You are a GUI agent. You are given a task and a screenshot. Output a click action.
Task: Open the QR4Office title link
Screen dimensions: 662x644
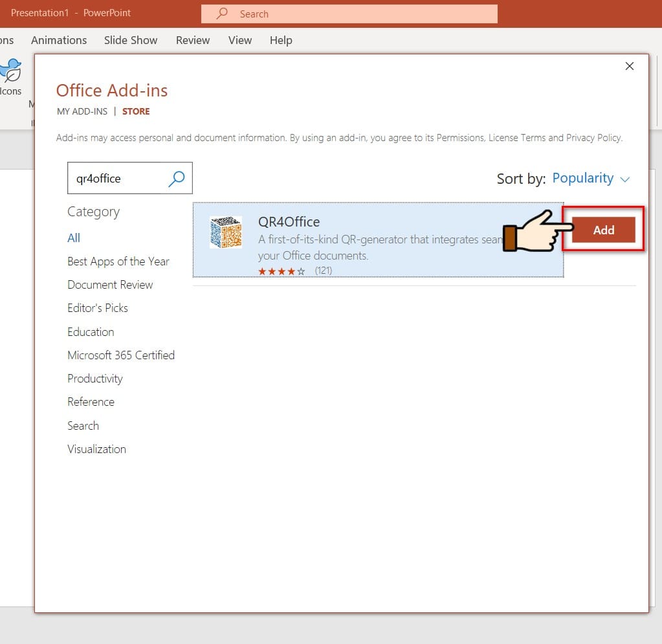click(x=289, y=222)
